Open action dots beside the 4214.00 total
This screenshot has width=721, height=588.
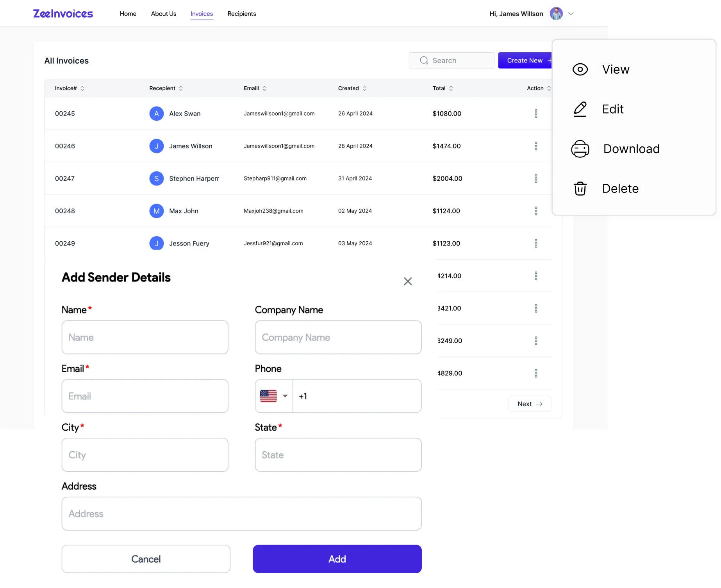(536, 276)
